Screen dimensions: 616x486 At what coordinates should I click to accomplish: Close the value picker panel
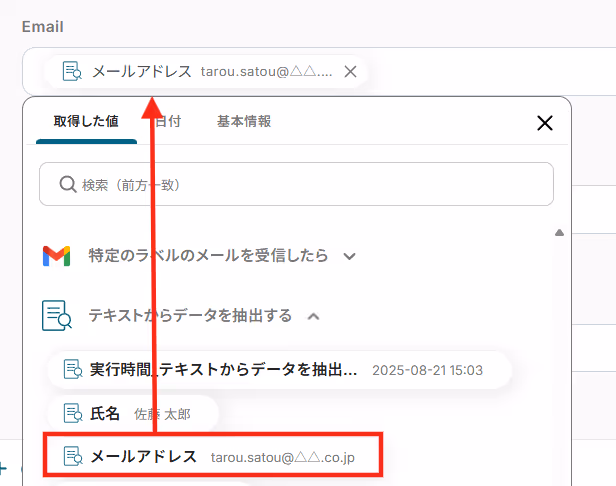[x=545, y=123]
